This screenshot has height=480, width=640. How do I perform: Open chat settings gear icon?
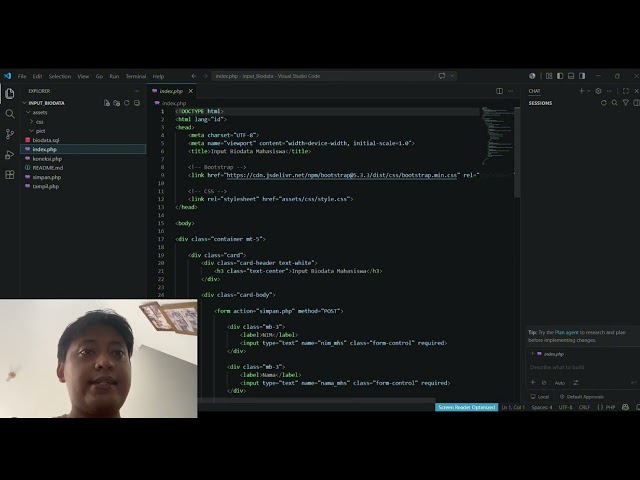click(x=598, y=91)
